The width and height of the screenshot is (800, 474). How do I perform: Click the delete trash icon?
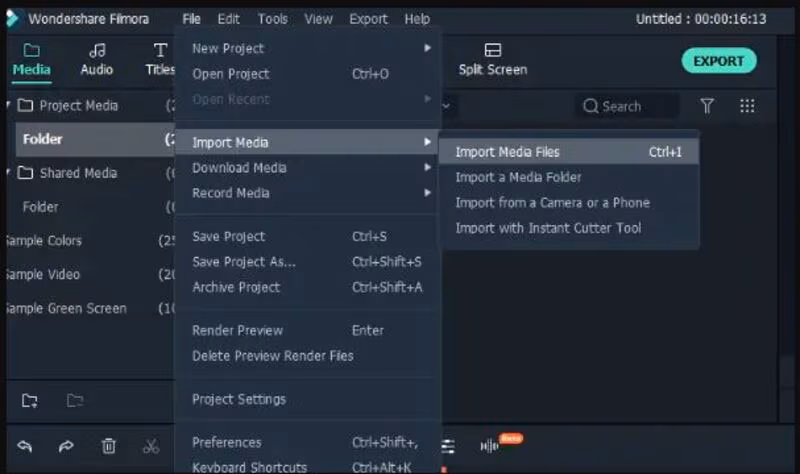coord(109,447)
